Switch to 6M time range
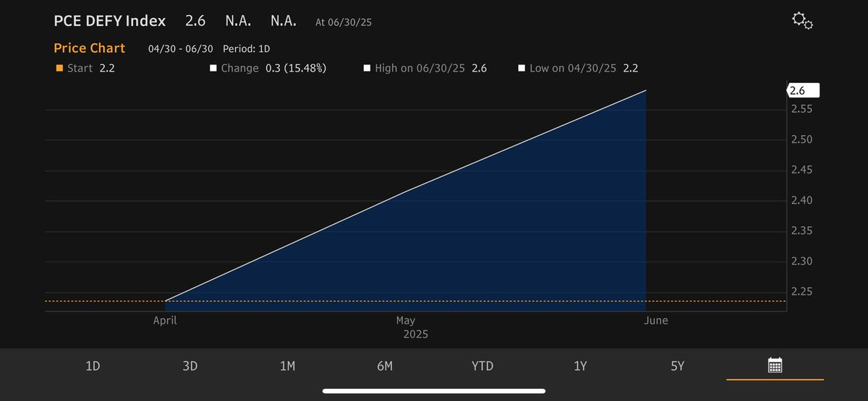Image resolution: width=868 pixels, height=401 pixels. pyautogui.click(x=385, y=366)
